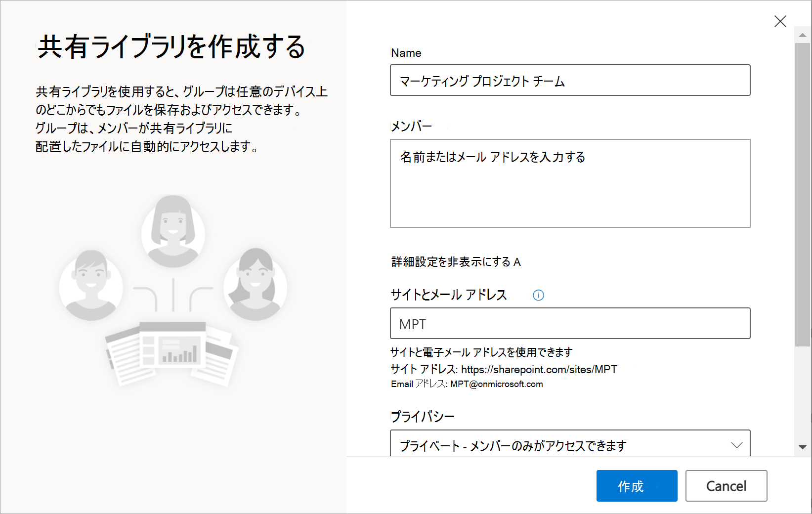The height and width of the screenshot is (514, 812).
Task: Click the Name field containing マーケティング プロジェクト チーム
Action: coord(570,80)
